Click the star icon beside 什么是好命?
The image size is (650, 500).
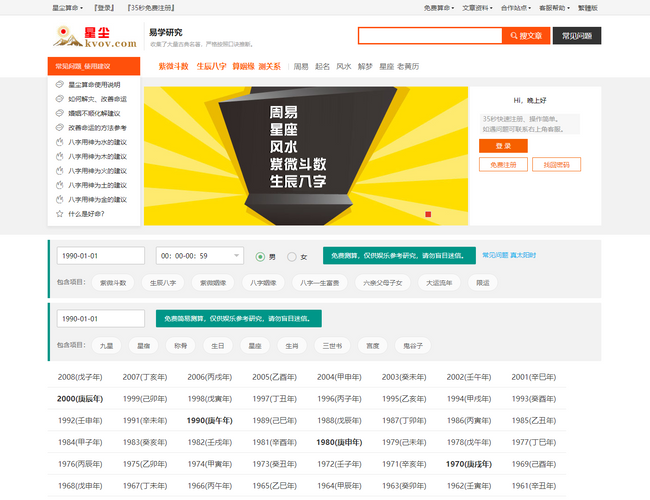[61, 213]
